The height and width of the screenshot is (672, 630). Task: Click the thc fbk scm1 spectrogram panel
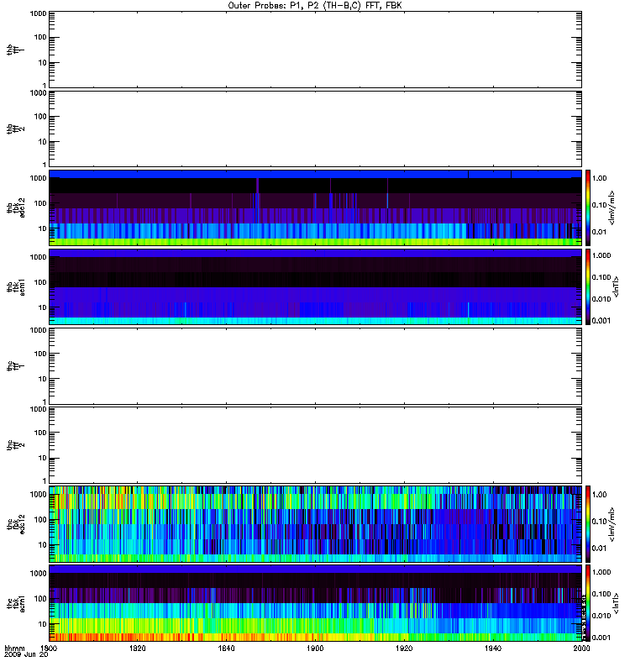(316, 603)
